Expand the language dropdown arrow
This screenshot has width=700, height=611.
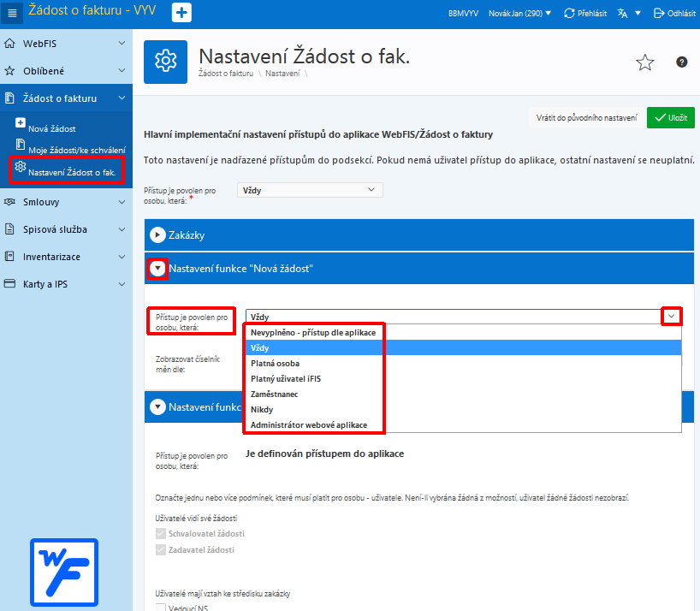point(638,14)
